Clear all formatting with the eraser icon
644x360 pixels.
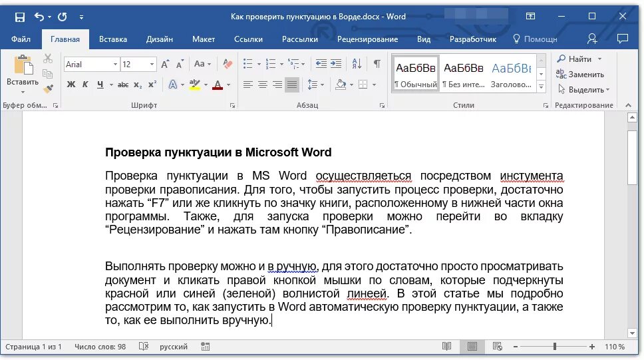click(x=227, y=64)
